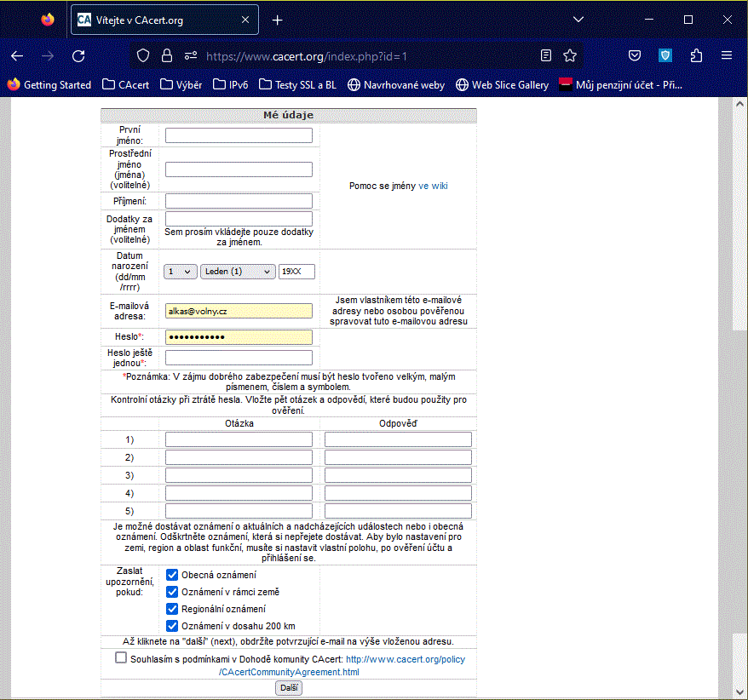Check the Souhlasím s podmínkami checkbox
Viewport: 748px width, 700px height.
(121, 658)
